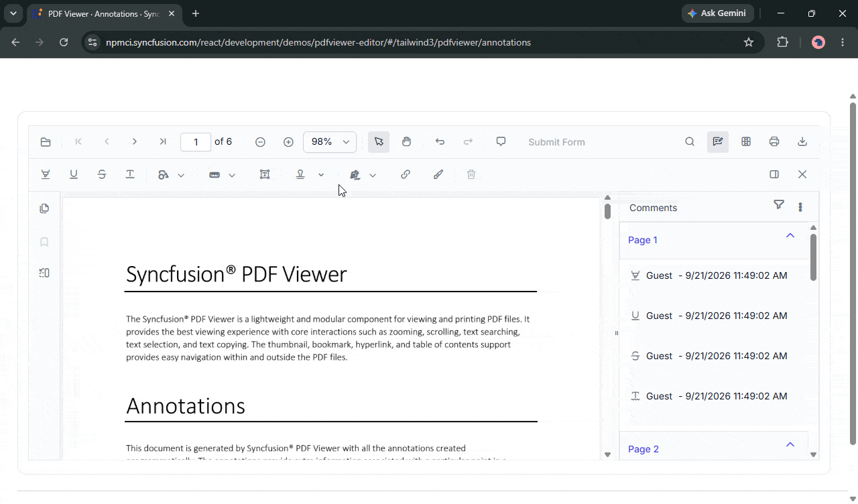This screenshot has width=858, height=504.
Task: Collapse the Page 1 comments group
Action: [790, 235]
